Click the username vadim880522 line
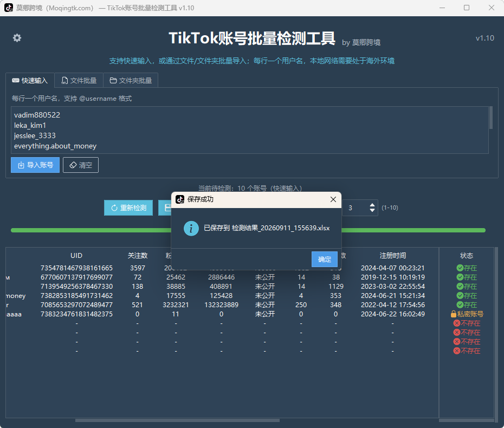The image size is (504, 428). tap(37, 115)
